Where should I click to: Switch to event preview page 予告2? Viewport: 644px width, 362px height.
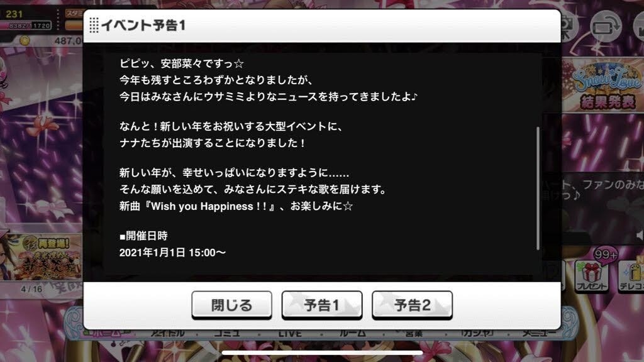point(412,305)
